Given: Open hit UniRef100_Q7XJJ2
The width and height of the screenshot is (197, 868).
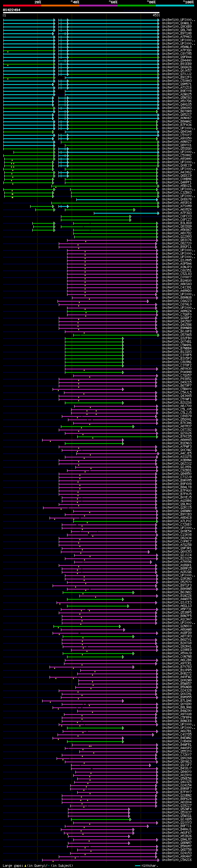Looking at the screenshot, I should (177, 74).
